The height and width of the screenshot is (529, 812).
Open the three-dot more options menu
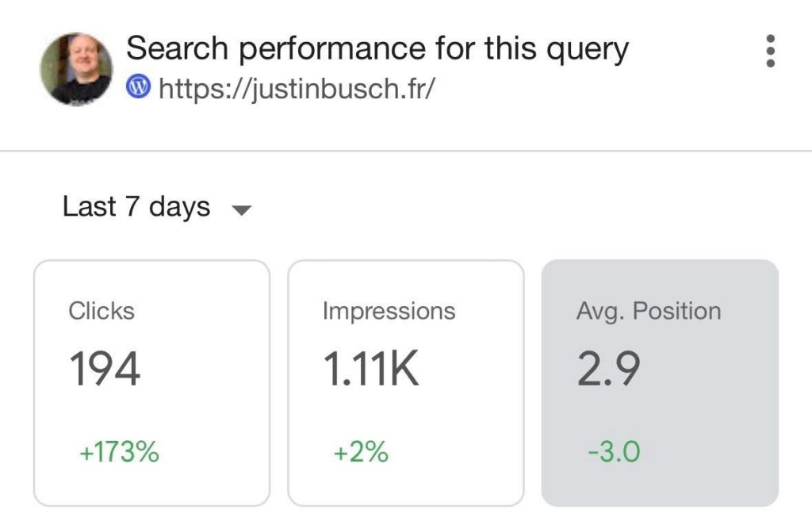(x=768, y=51)
